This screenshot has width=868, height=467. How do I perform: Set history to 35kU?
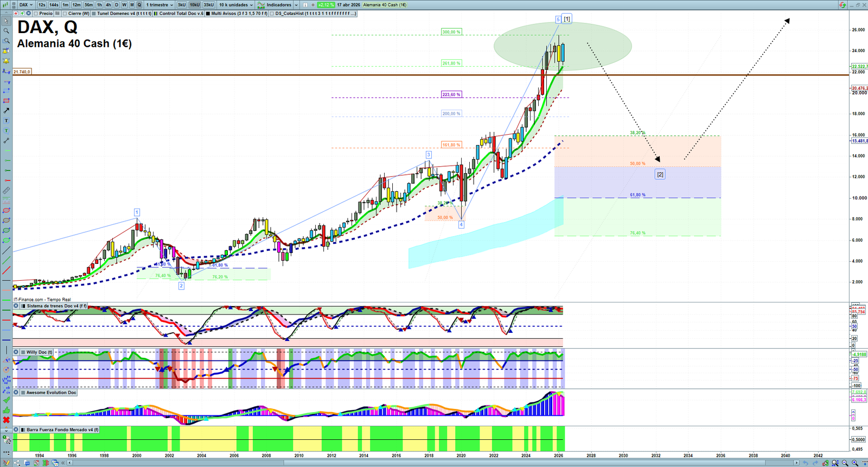tap(209, 5)
